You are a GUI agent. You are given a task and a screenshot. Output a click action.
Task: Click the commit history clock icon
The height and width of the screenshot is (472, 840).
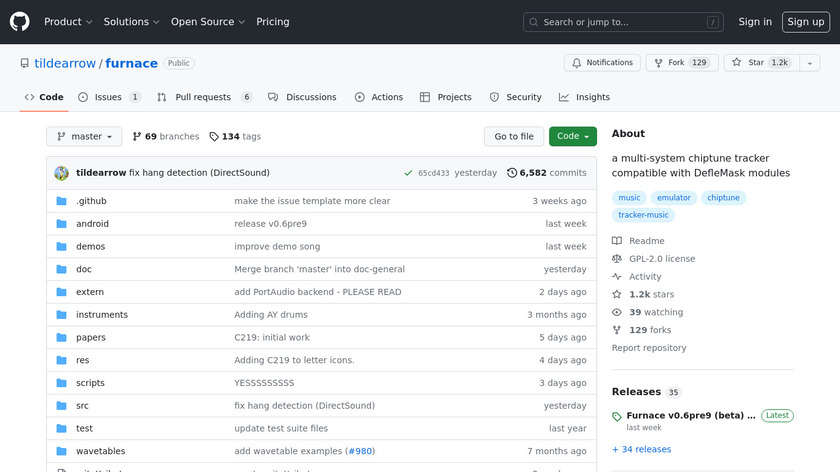(512, 173)
